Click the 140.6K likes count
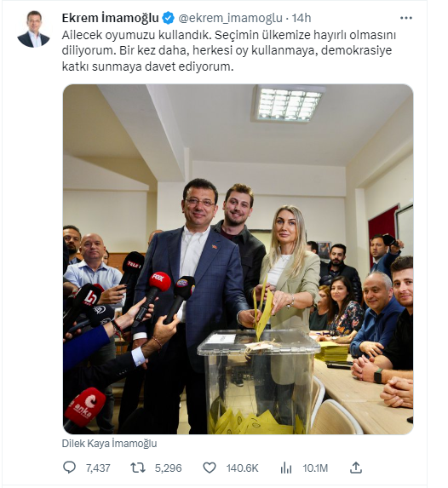This screenshot has height=488, width=448. click(242, 468)
